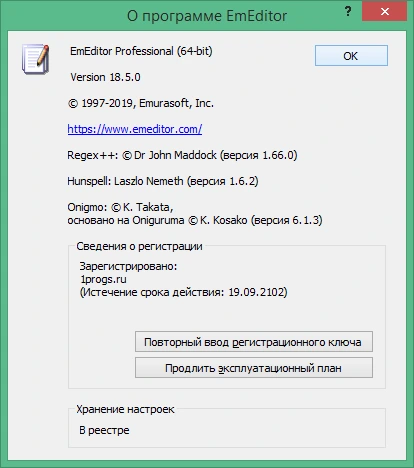Click the 1progs.ru registered name
The height and width of the screenshot is (468, 414).
(x=103, y=279)
